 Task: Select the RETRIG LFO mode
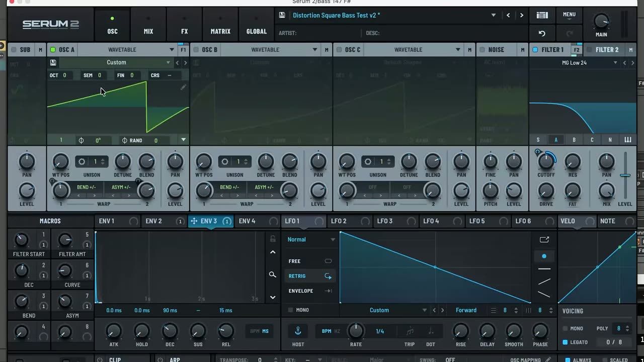tap(309, 276)
